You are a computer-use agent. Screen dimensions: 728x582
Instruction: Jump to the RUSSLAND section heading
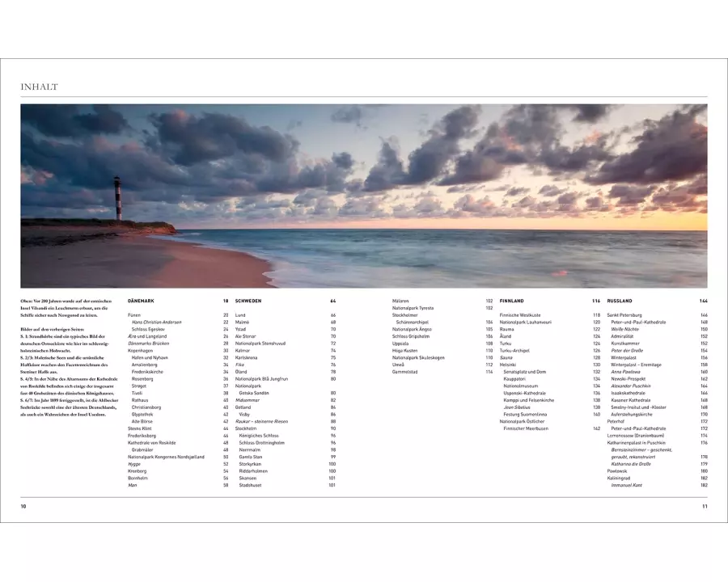620,301
